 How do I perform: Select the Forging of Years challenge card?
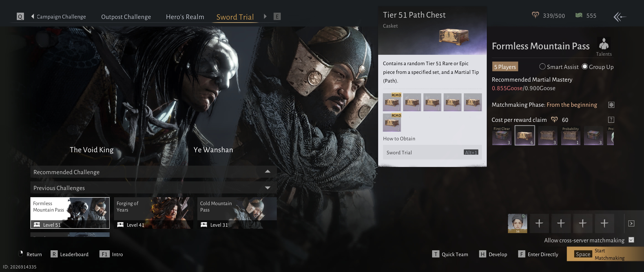153,213
